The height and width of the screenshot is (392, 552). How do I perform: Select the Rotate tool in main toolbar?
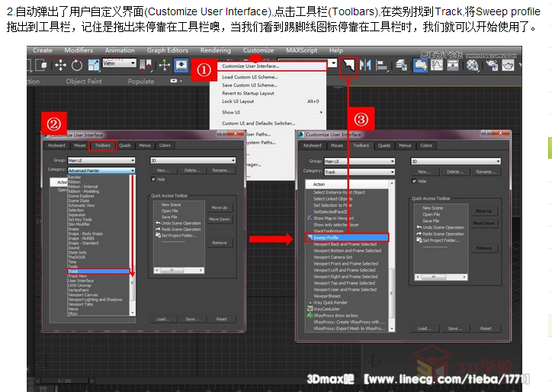tap(77, 65)
